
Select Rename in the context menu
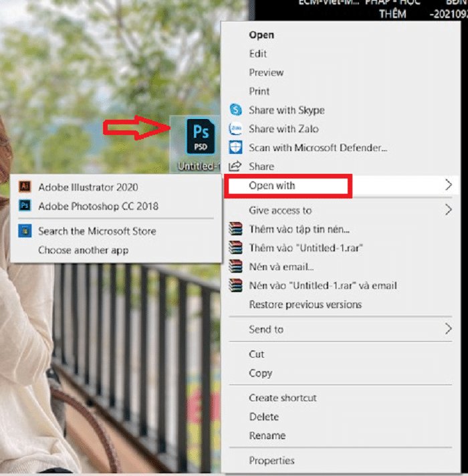[267, 435]
